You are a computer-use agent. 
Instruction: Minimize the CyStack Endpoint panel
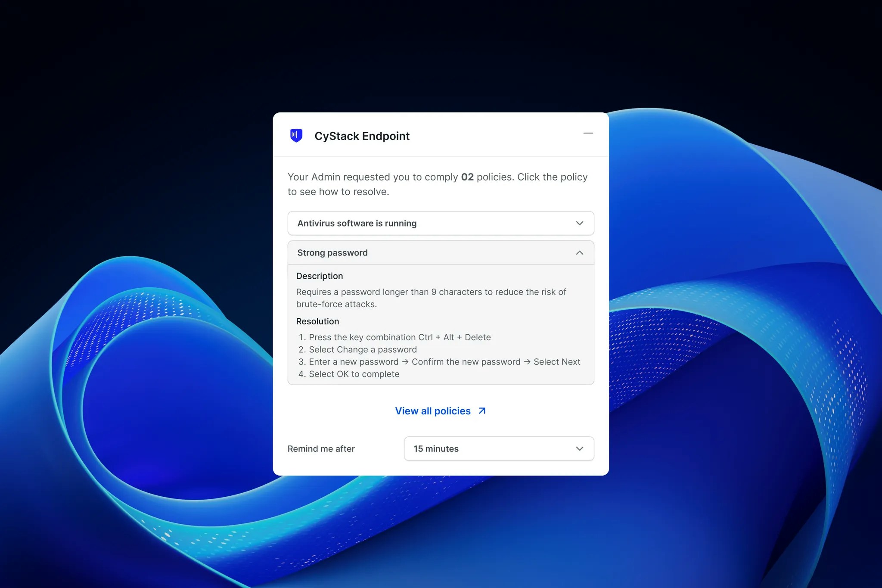click(588, 134)
